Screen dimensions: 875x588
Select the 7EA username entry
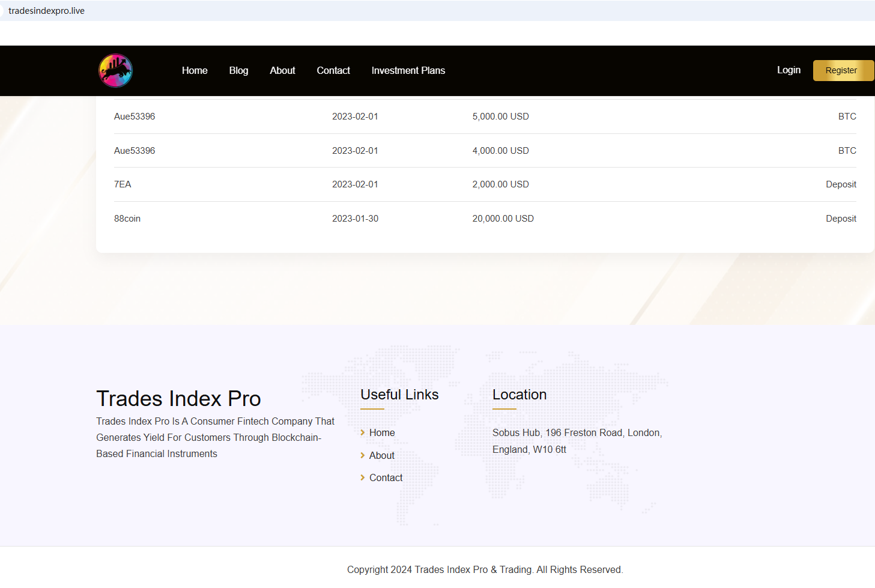point(123,184)
